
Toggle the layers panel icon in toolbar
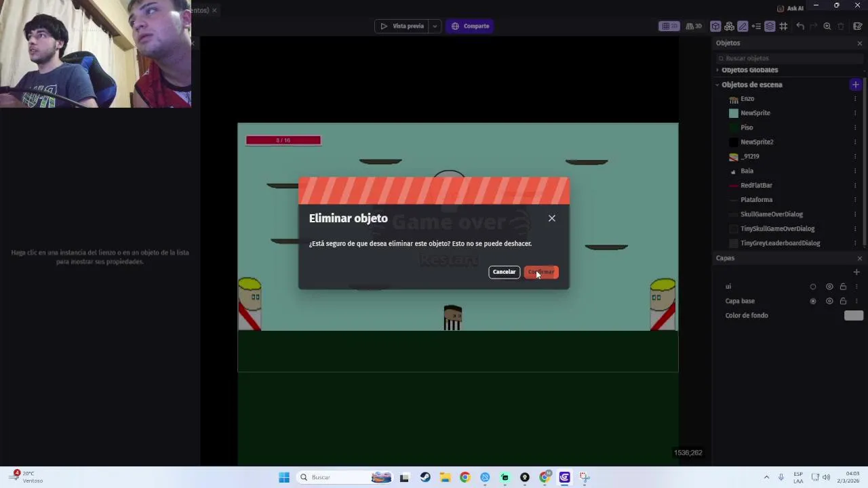tap(770, 26)
